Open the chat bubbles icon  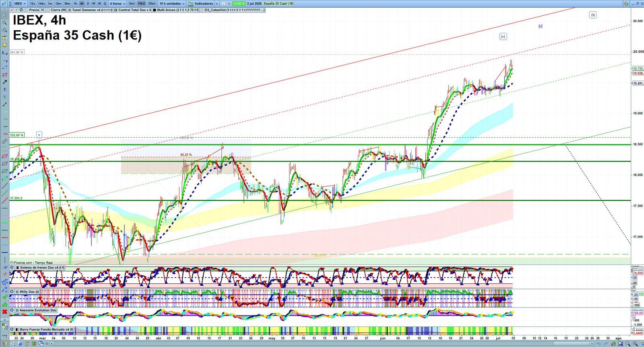[x=20, y=344]
